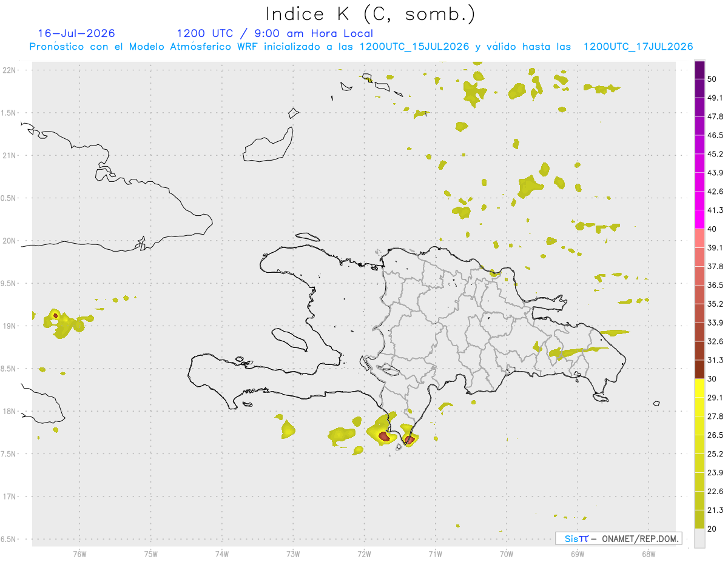The width and height of the screenshot is (728, 562).
Task: Click the '18N' latitude label
Action: [10, 411]
